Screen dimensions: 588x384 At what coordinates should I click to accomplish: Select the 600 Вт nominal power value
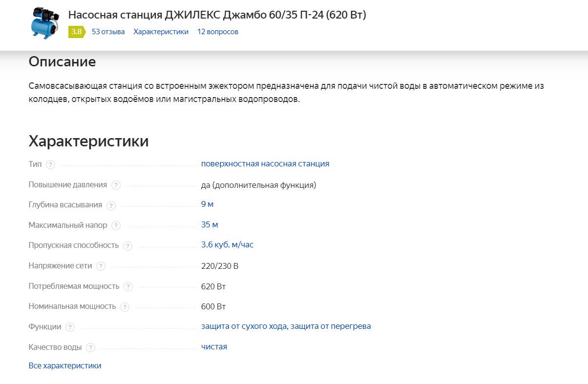pyautogui.click(x=213, y=307)
